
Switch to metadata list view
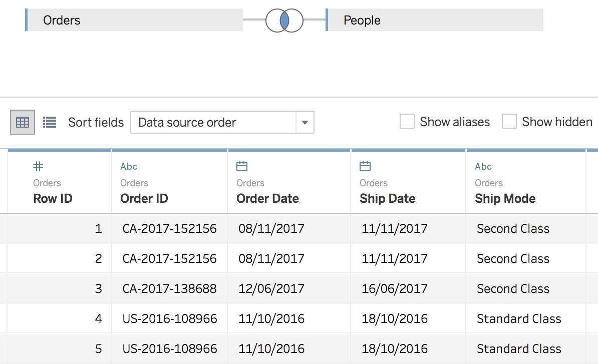pos(49,122)
